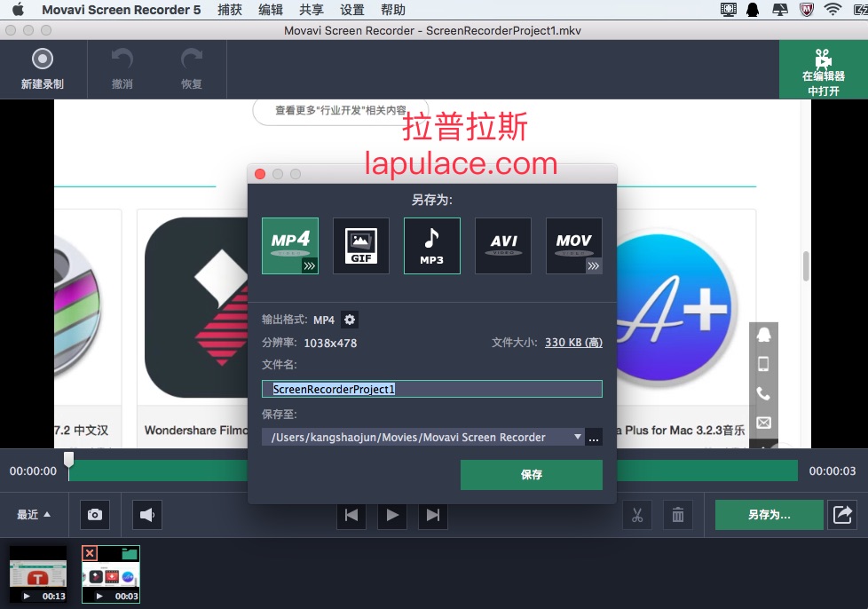The image size is (868, 609).
Task: Open the 设置 menu
Action: 352,10
